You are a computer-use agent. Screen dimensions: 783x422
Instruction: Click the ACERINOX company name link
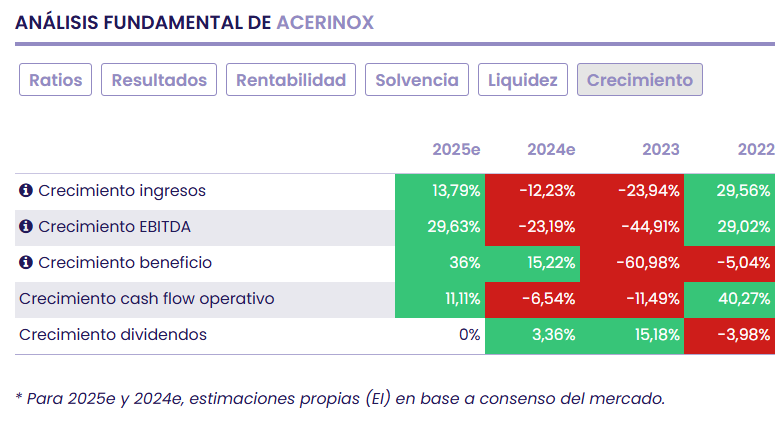click(x=325, y=22)
